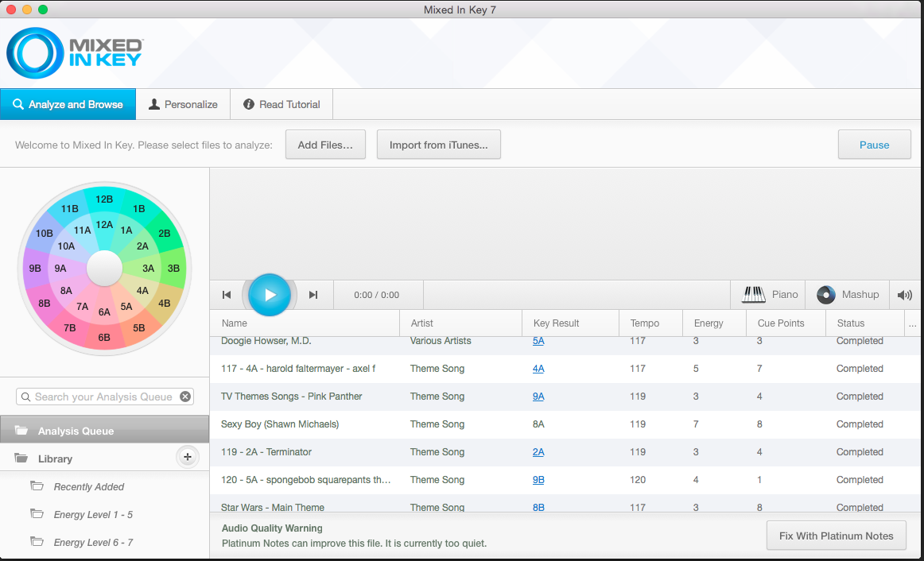The width and height of the screenshot is (924, 561).
Task: Click the Add Files button
Action: pos(325,145)
